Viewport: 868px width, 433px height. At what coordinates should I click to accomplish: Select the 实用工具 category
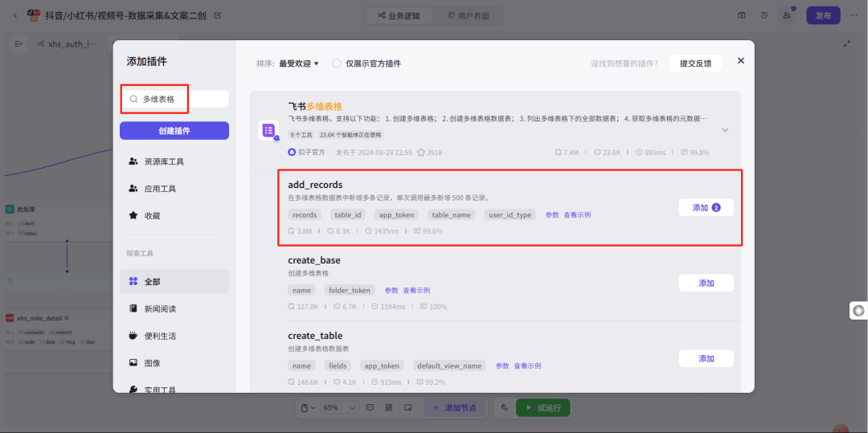174,390
